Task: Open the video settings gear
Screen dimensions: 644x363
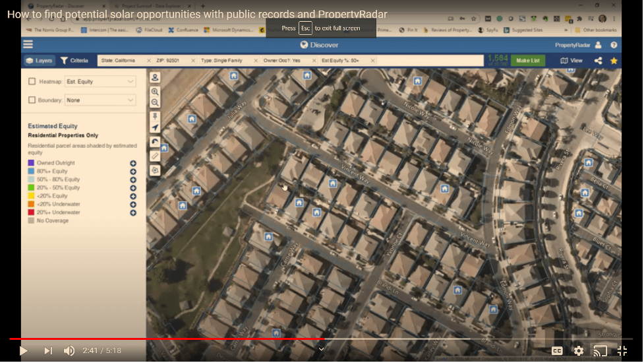Action: click(578, 350)
